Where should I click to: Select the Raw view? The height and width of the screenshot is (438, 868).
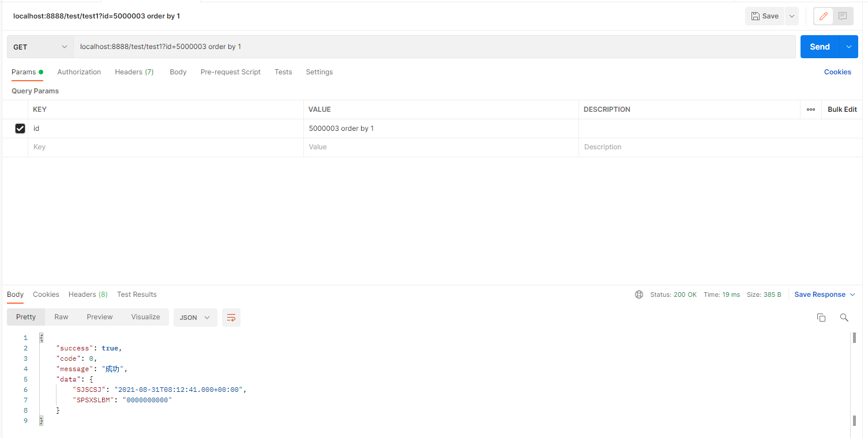61,317
